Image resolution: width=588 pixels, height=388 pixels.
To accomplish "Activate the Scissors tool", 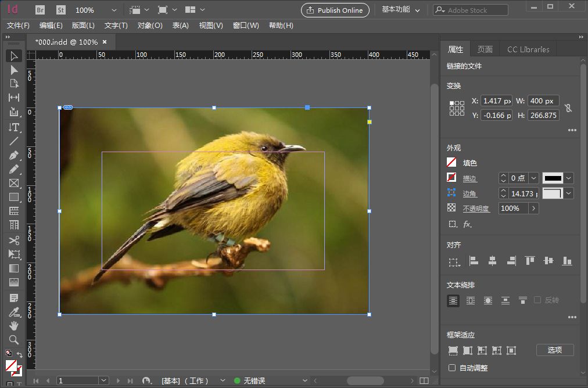I will (x=14, y=240).
